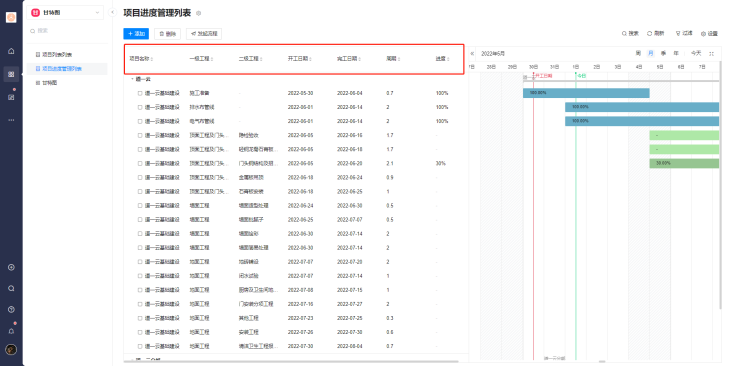Viewport: 750px width, 366px height.
Task: Switch Gantt scale to 月
Action: 651,54
